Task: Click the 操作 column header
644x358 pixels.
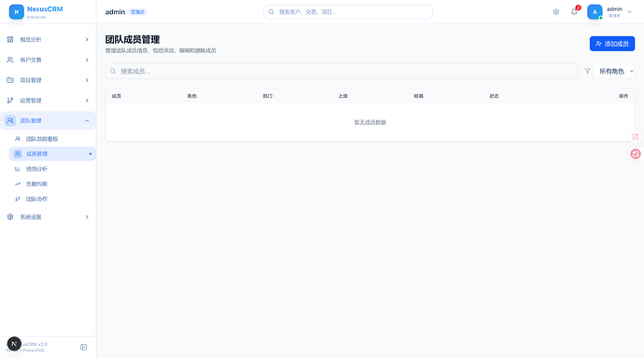Action: click(623, 96)
